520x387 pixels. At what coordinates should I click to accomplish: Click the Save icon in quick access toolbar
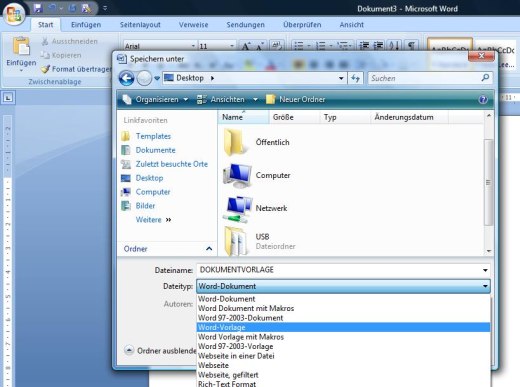coord(38,8)
